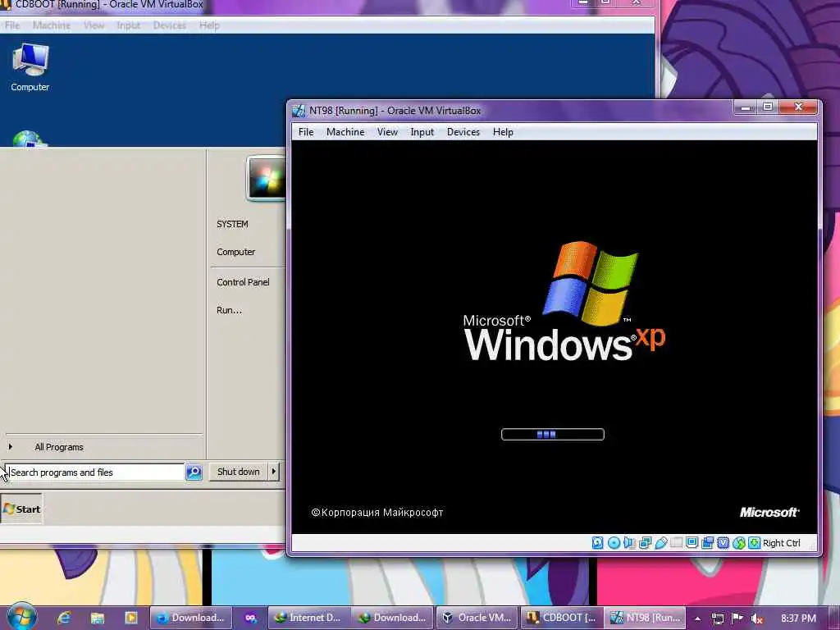
Task: Show hidden tray icons arrow
Action: pyautogui.click(x=697, y=619)
